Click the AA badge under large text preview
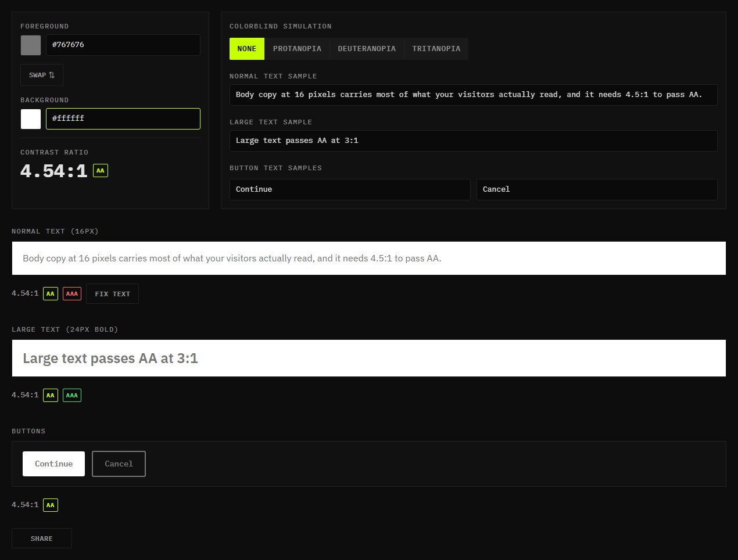The width and height of the screenshot is (738, 560). pos(51,396)
